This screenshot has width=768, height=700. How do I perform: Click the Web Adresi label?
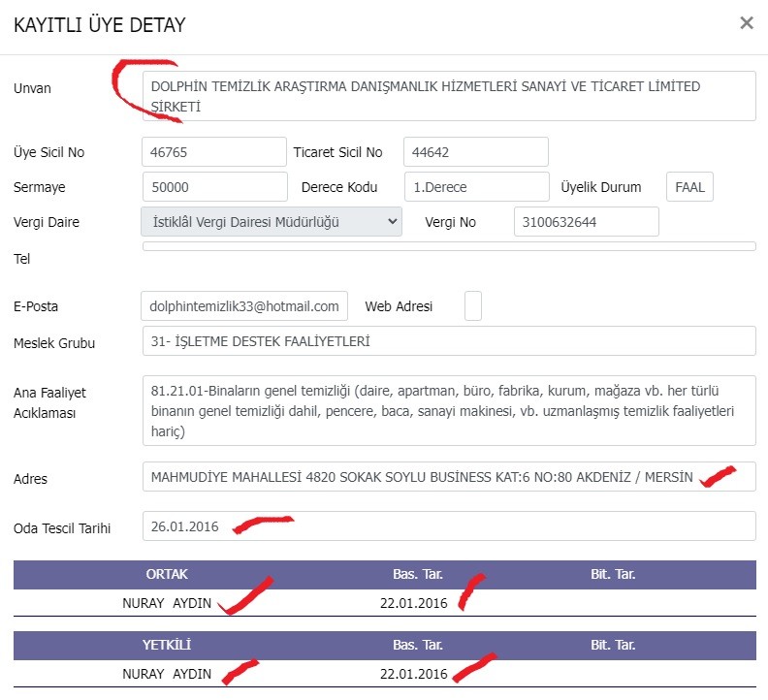tap(399, 306)
